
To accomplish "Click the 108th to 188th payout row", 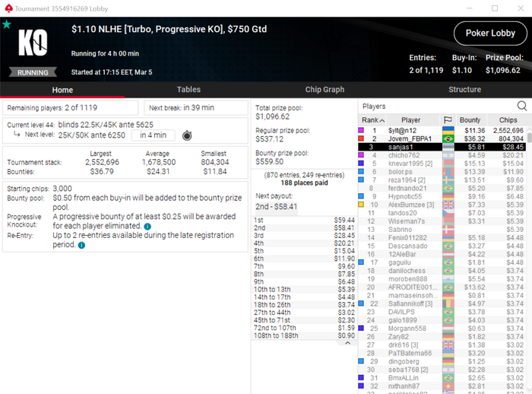I will [x=304, y=335].
